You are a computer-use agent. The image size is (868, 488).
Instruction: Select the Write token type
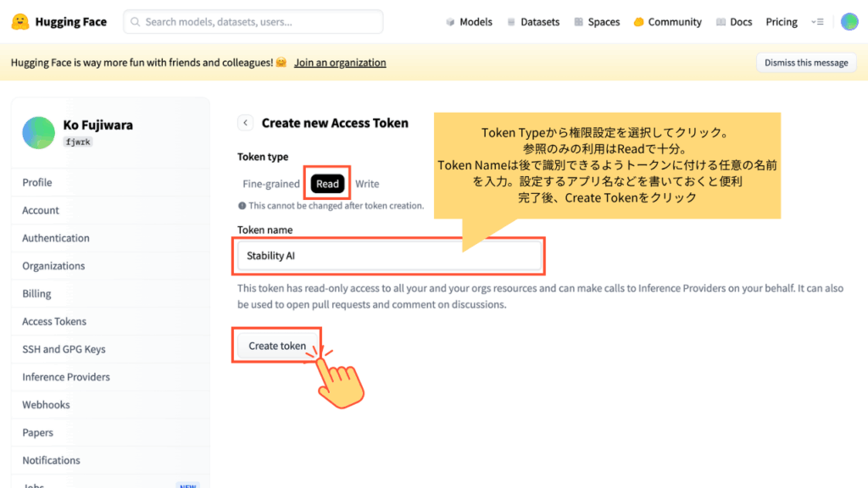pyautogui.click(x=367, y=184)
